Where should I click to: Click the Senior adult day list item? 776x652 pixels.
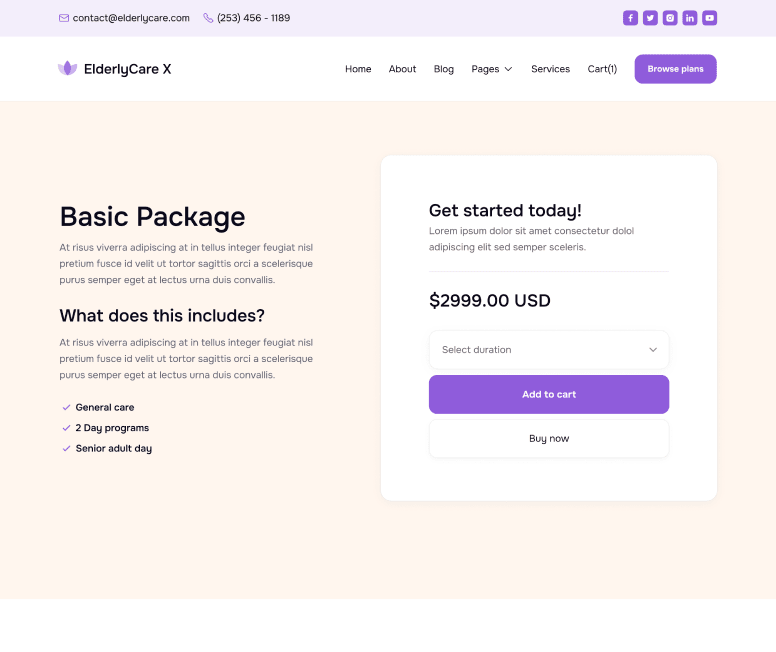113,449
